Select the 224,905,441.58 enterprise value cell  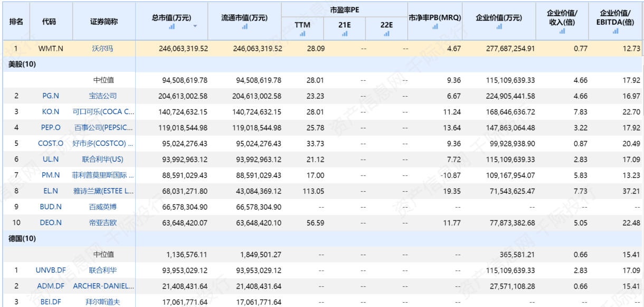click(510, 96)
